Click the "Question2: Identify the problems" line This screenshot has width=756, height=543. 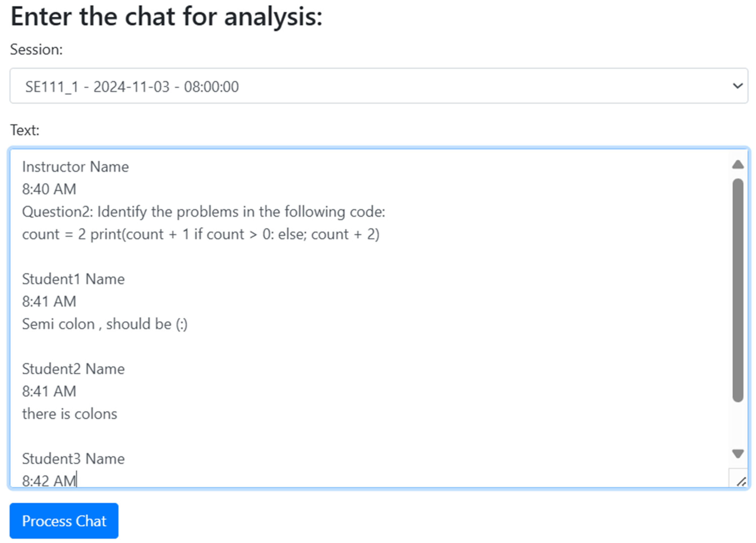(x=203, y=212)
